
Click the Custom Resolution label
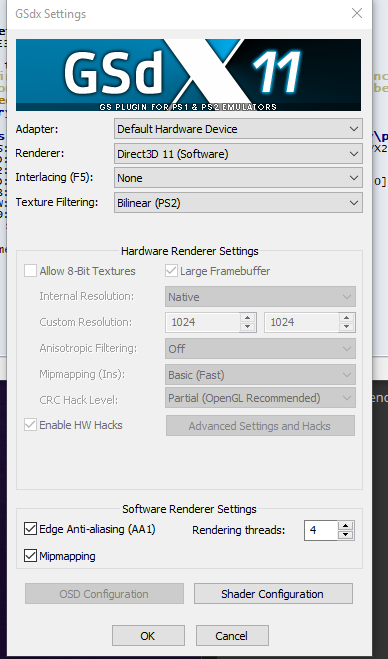(x=86, y=322)
